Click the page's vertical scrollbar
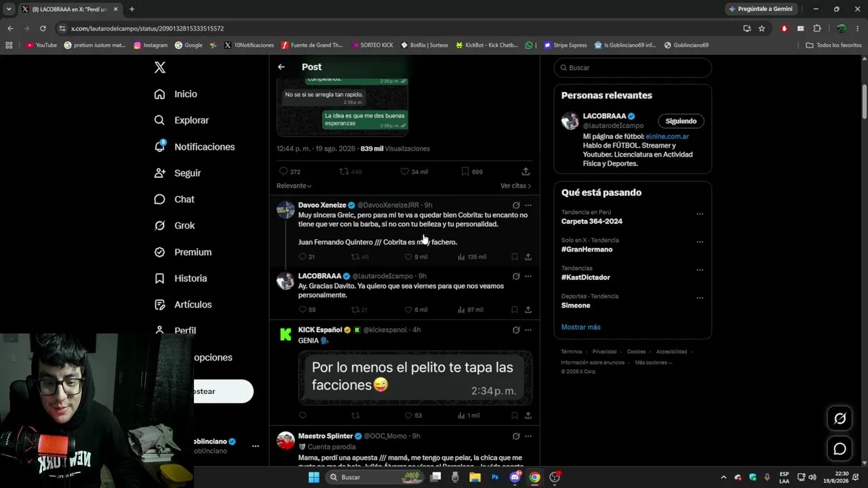This screenshot has height=488, width=868. tap(864, 102)
